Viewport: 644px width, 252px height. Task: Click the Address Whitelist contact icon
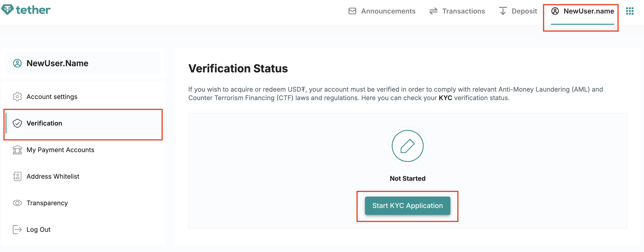(17, 176)
